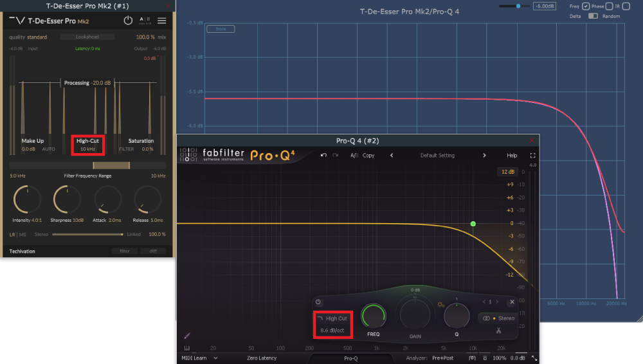Click the Pro-Q Q knob
The height and width of the screenshot is (364, 643).
(457, 316)
